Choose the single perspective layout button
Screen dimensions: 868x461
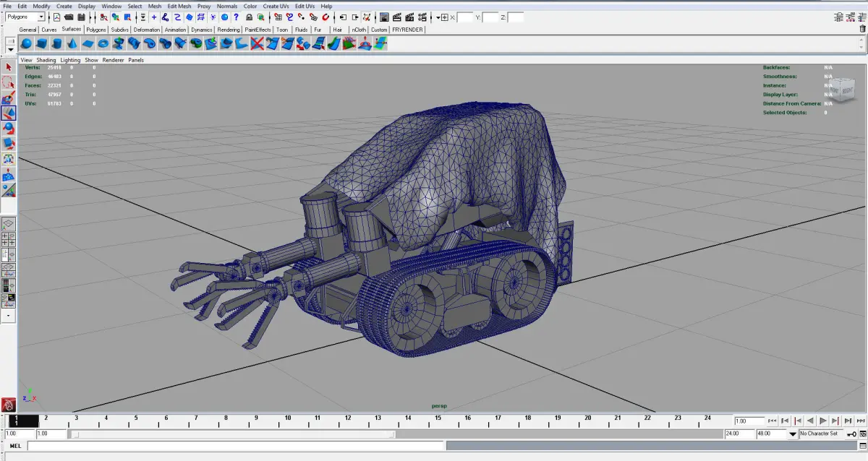tap(9, 225)
